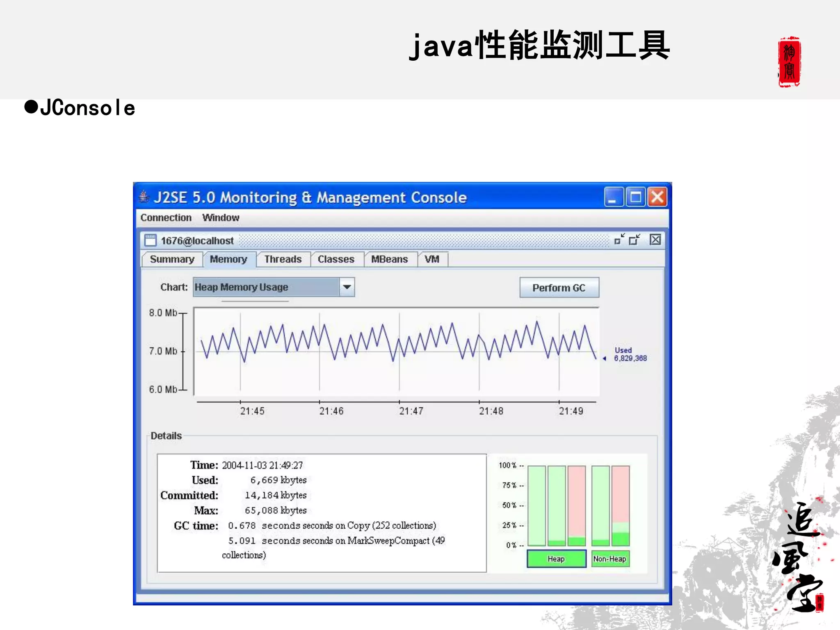Click the 7.0 Mb axis label
The image size is (840, 630).
click(x=163, y=351)
